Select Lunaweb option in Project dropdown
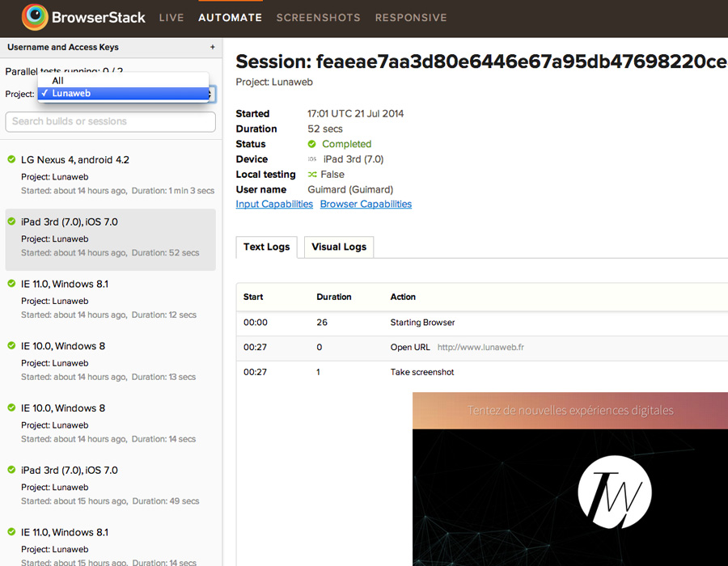Screen dimensions: 728x566 click(123, 93)
